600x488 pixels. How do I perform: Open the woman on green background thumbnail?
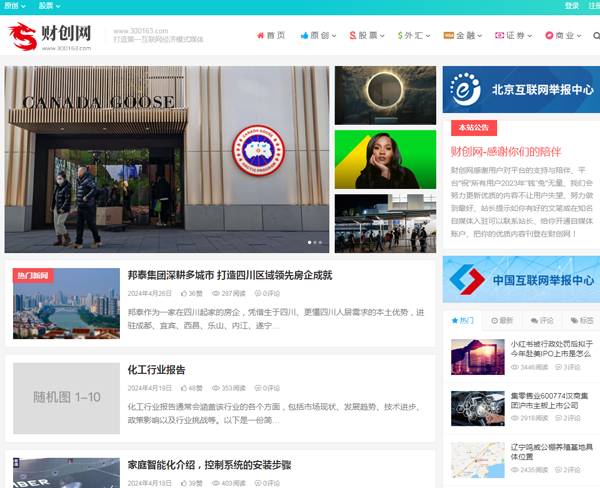click(x=385, y=160)
